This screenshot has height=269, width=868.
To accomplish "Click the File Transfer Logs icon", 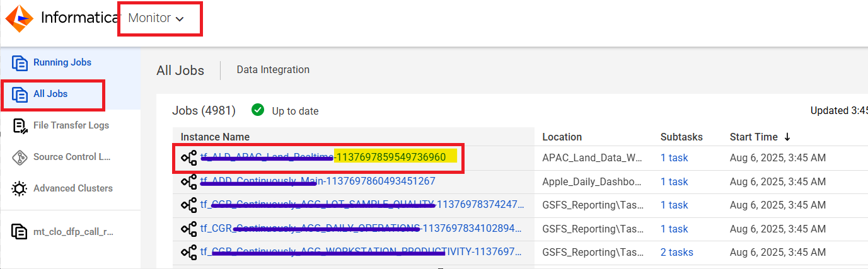I will tap(20, 126).
